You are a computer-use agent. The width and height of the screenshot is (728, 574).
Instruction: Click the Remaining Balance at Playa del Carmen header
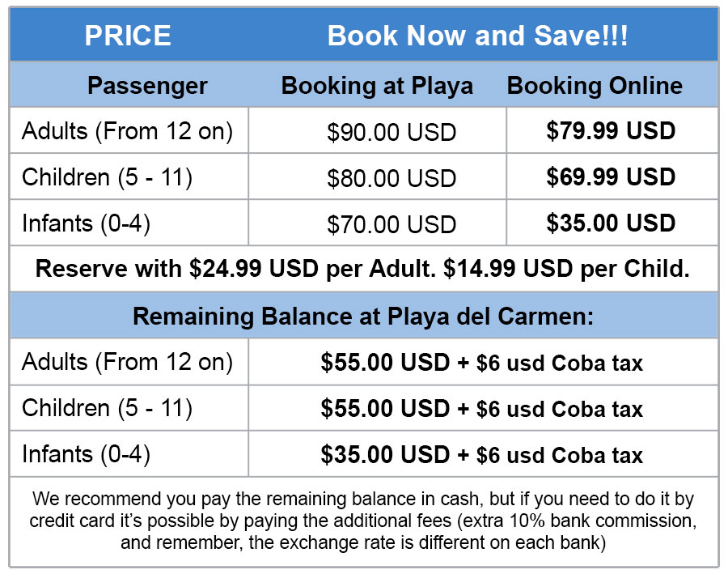point(363,317)
